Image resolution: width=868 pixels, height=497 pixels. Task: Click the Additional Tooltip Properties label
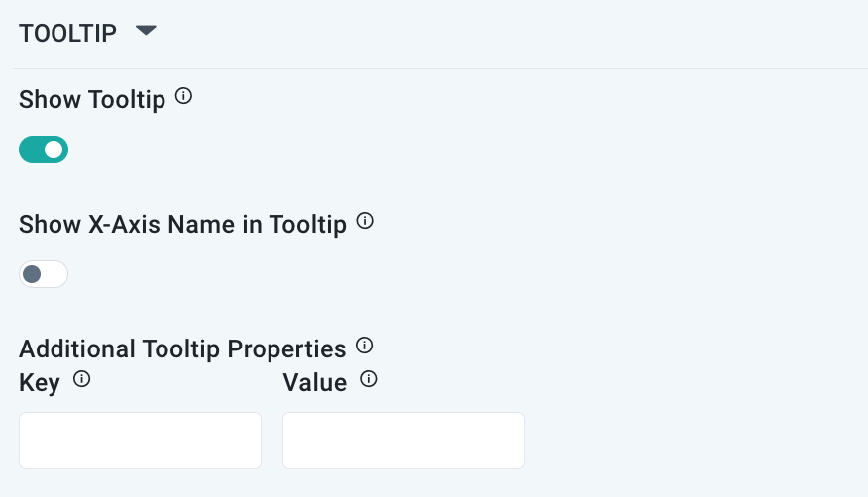pos(182,348)
